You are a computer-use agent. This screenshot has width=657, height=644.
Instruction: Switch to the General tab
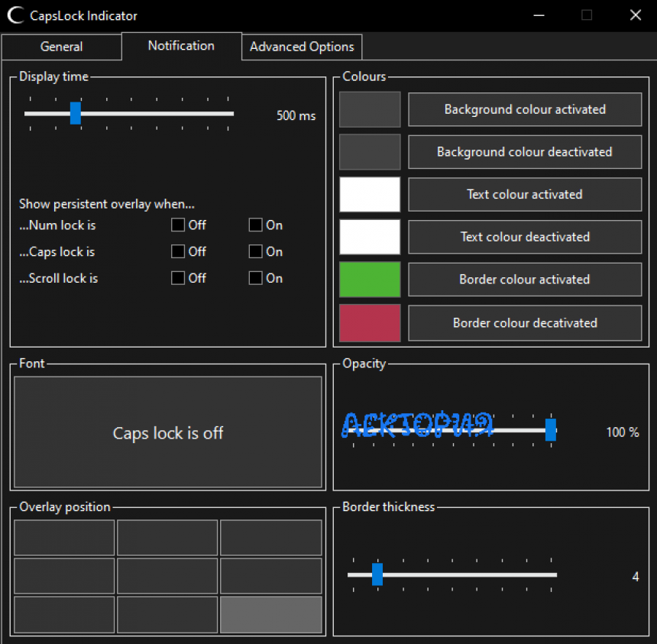[x=61, y=47]
